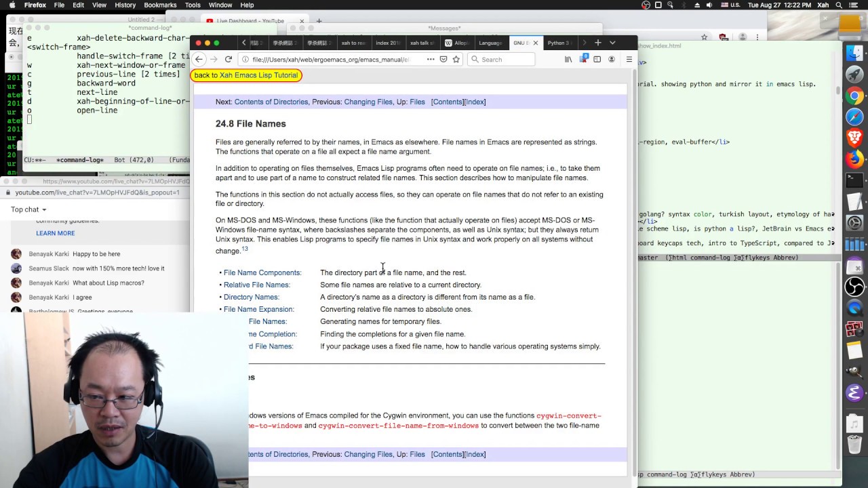Switch to the Wikipedia Allopa tab
The width and height of the screenshot is (868, 488).
456,43
